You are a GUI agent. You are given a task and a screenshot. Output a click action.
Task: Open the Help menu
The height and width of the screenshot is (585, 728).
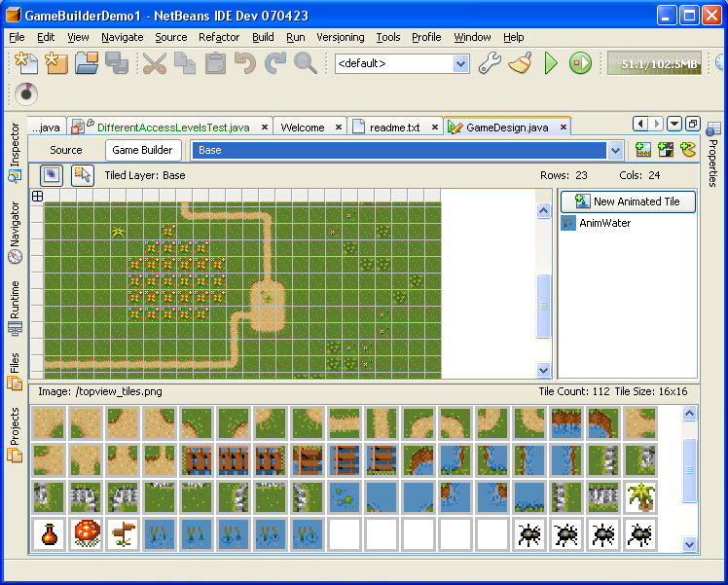point(514,37)
